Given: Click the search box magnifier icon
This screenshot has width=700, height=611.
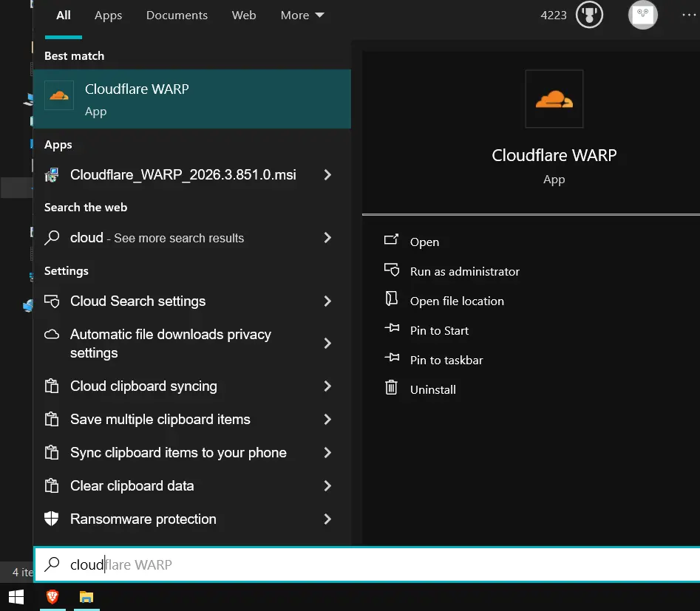Looking at the screenshot, I should [52, 564].
